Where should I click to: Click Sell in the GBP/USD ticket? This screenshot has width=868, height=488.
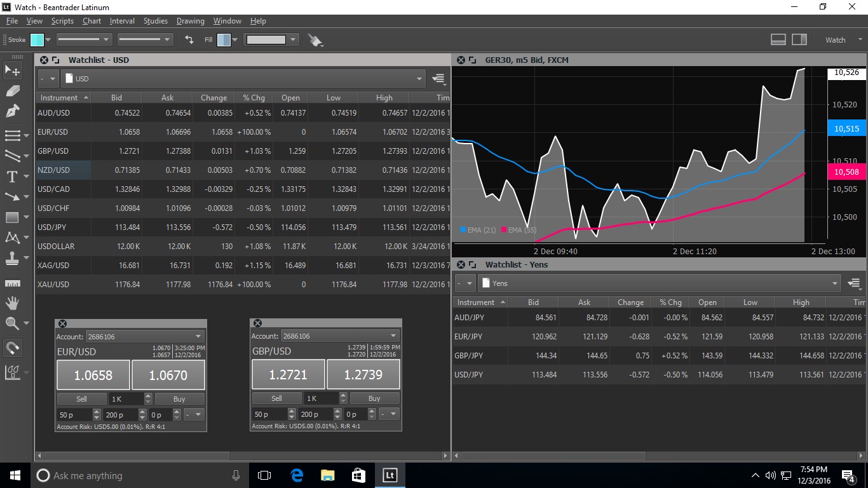(x=276, y=399)
